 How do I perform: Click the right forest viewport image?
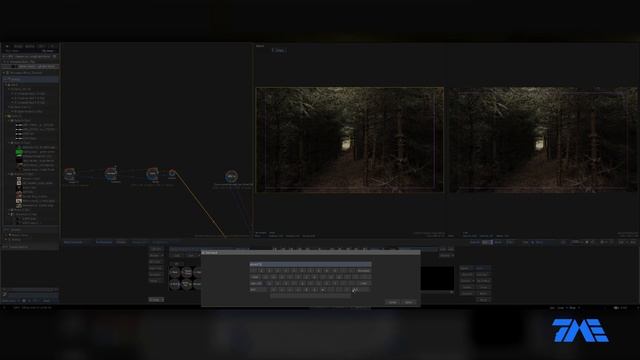click(543, 140)
